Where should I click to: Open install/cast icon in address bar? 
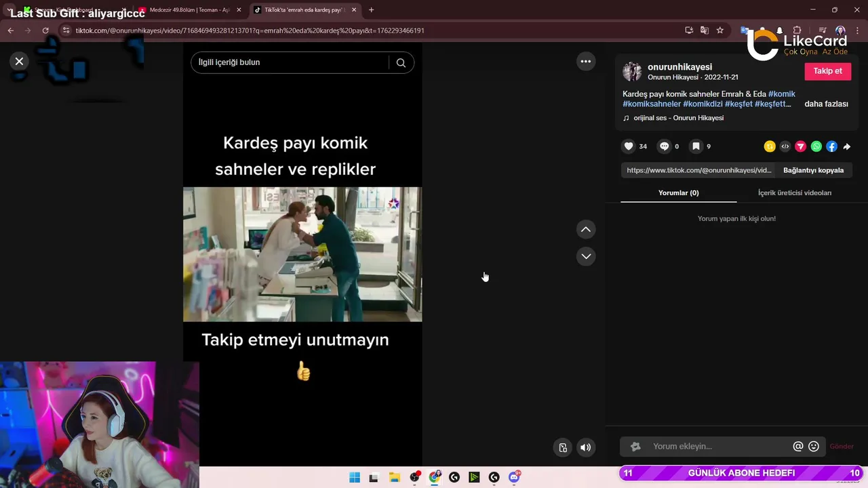(x=689, y=30)
